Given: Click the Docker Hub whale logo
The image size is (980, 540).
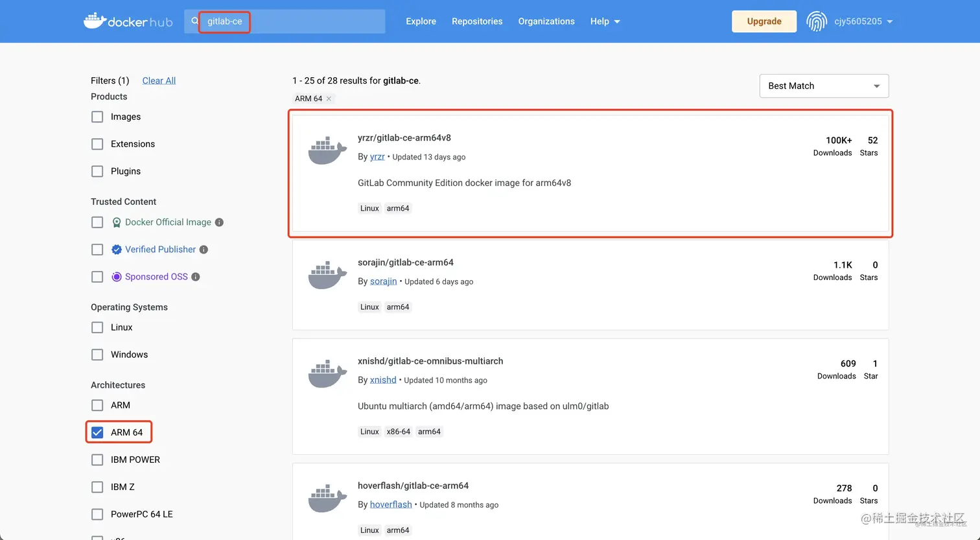Looking at the screenshot, I should click(x=128, y=21).
